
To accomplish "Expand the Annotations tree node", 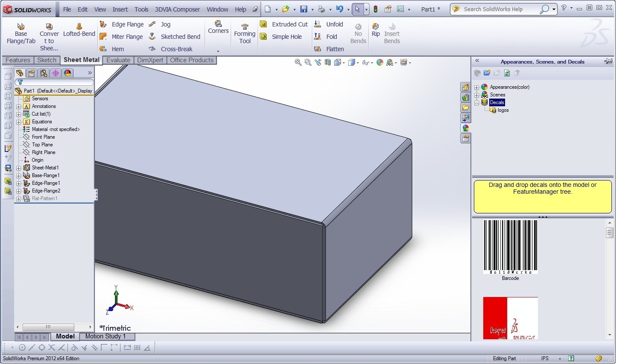I will tap(19, 107).
